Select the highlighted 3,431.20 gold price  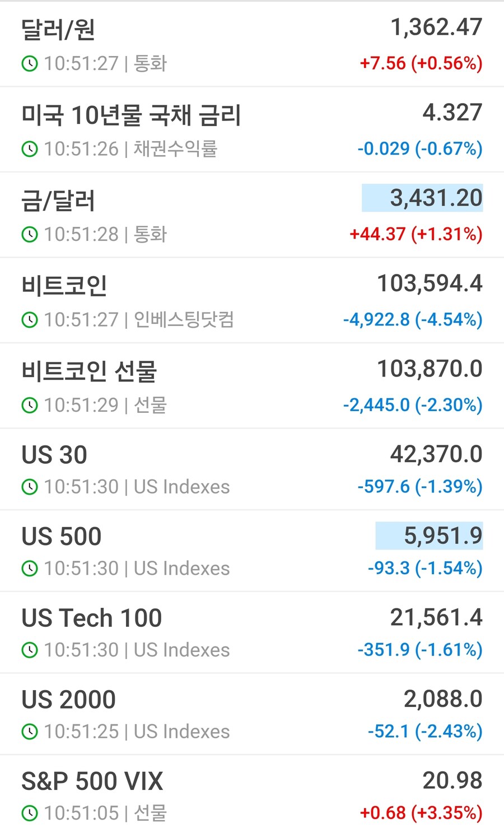coord(422,198)
